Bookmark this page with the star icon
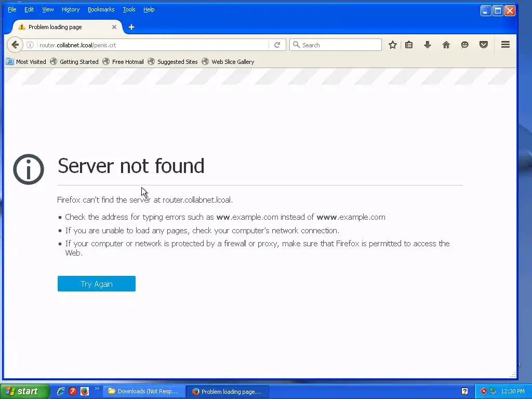 [393, 45]
